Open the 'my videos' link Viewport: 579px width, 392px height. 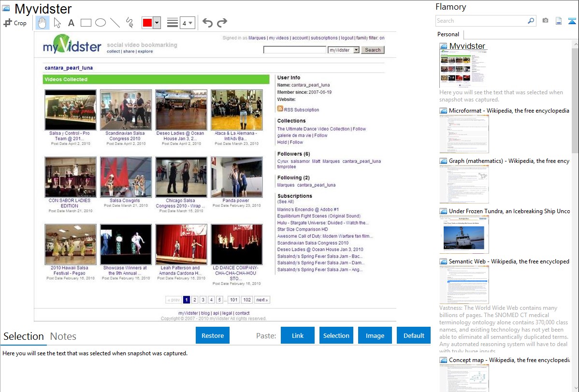[x=278, y=38]
